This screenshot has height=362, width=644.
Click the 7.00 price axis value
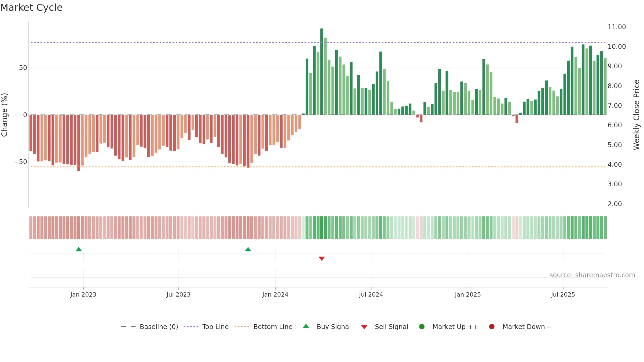coord(614,106)
